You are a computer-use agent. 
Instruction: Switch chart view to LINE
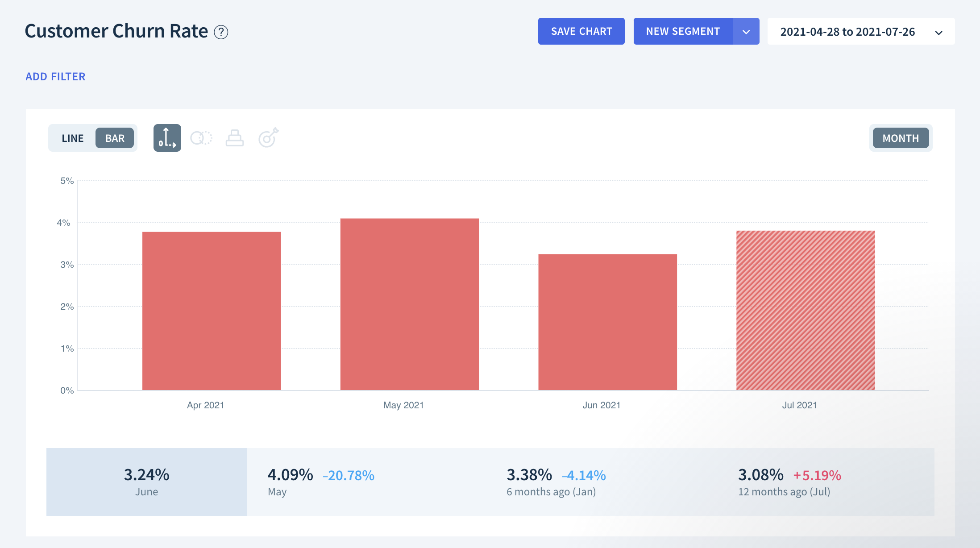[x=73, y=138]
